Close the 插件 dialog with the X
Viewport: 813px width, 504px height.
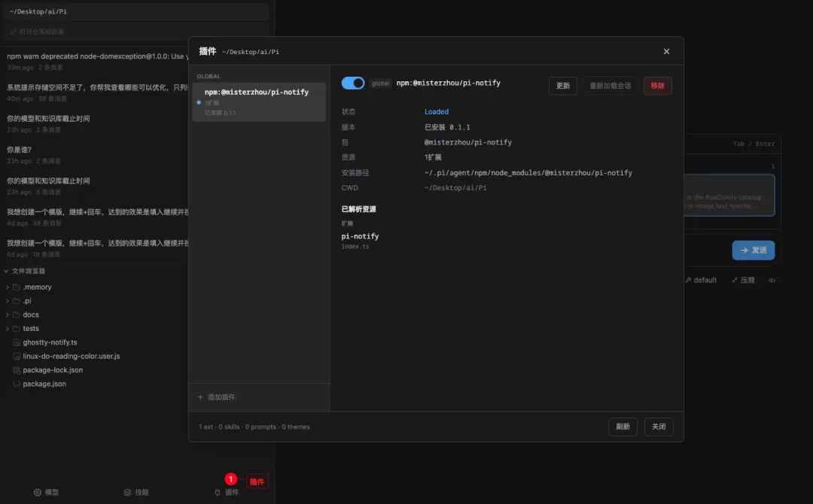(666, 51)
